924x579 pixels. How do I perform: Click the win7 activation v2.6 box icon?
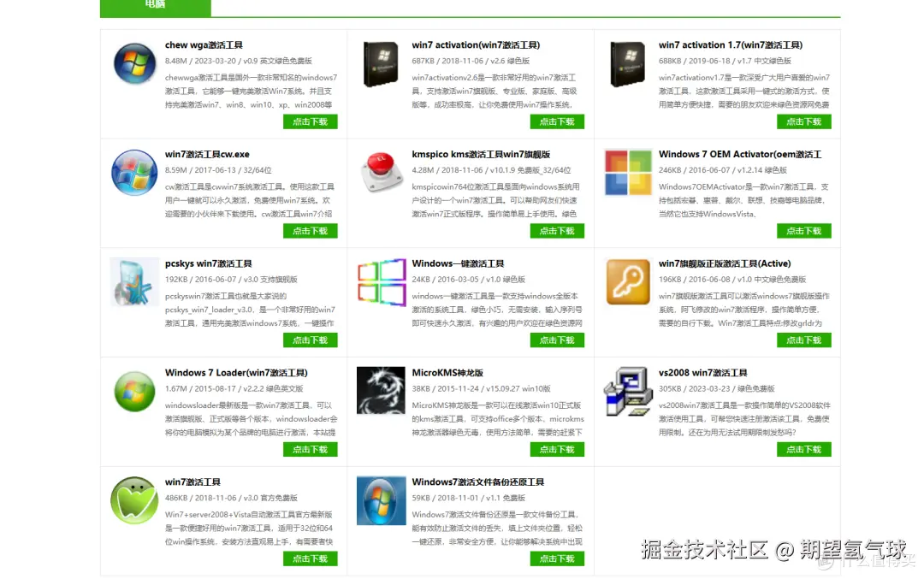pyautogui.click(x=381, y=63)
